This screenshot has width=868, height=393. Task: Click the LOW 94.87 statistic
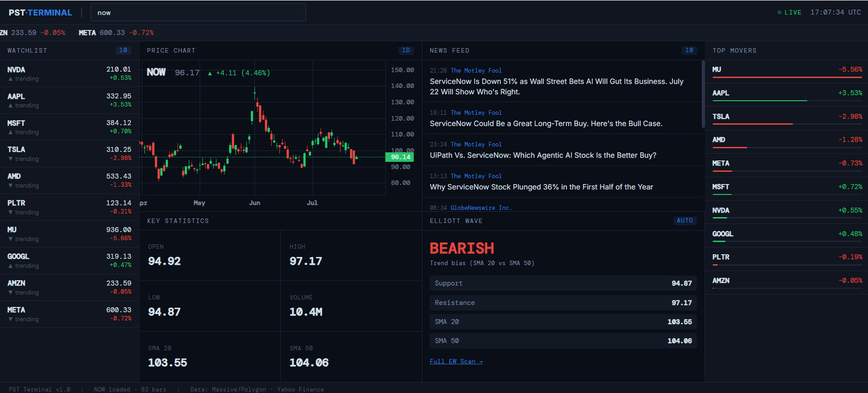[210, 306]
